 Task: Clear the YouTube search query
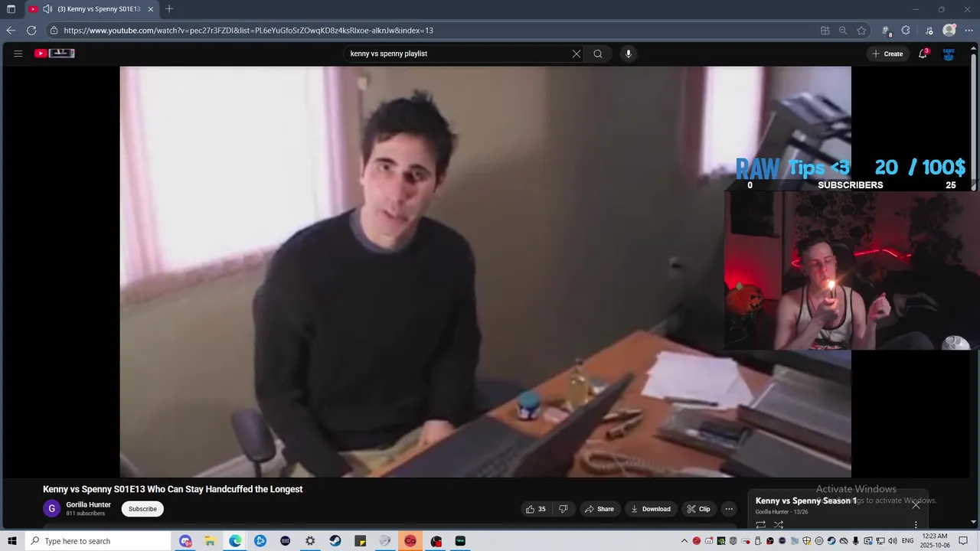point(577,54)
